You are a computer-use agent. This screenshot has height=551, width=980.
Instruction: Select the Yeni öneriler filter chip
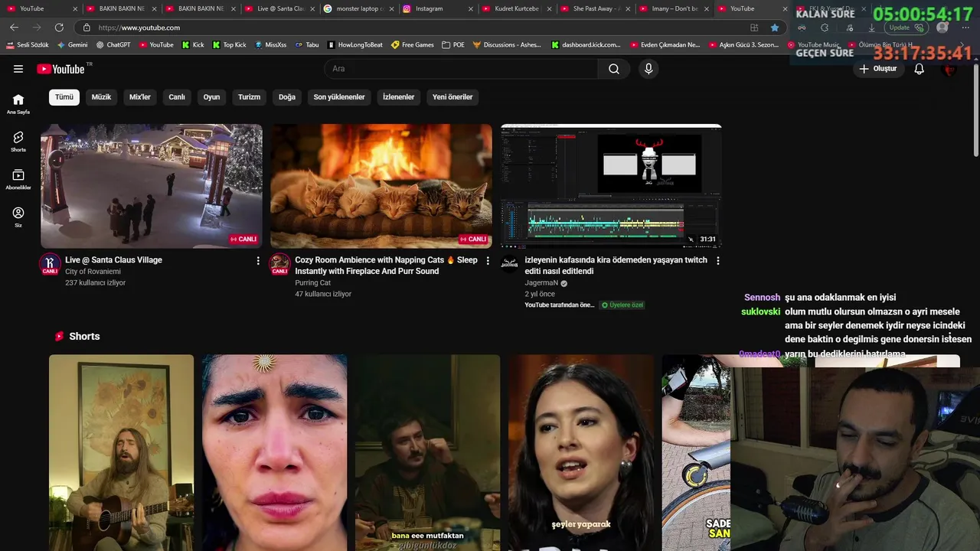[452, 97]
